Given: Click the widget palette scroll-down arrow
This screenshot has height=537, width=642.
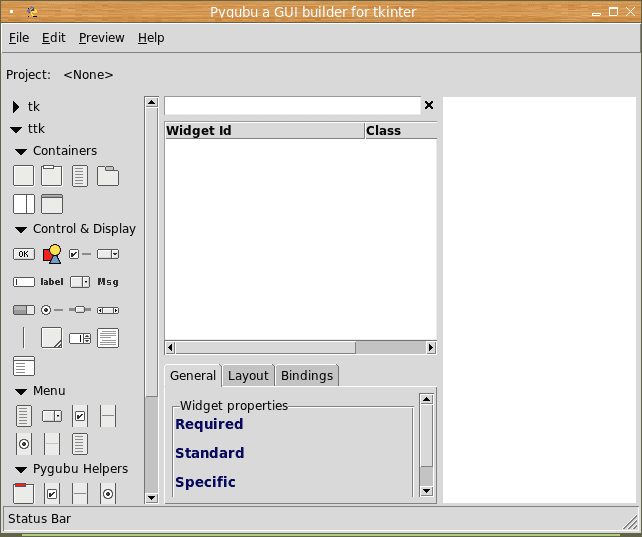Looking at the screenshot, I should click(x=151, y=498).
